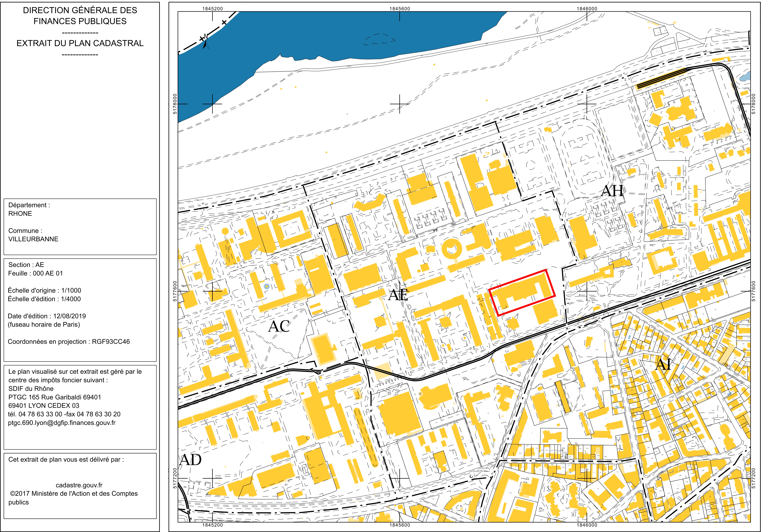Click the circular ring-shaped building
Screen dimensions: 761x532
452,249
